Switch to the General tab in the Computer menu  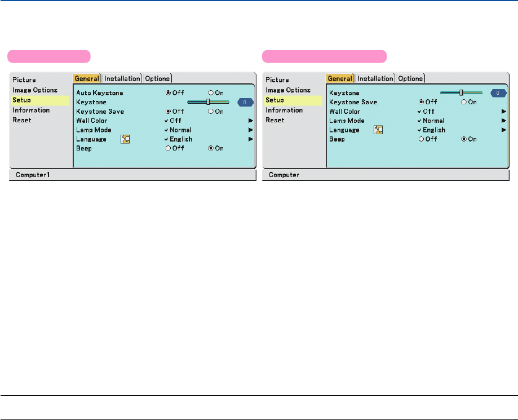coord(340,78)
